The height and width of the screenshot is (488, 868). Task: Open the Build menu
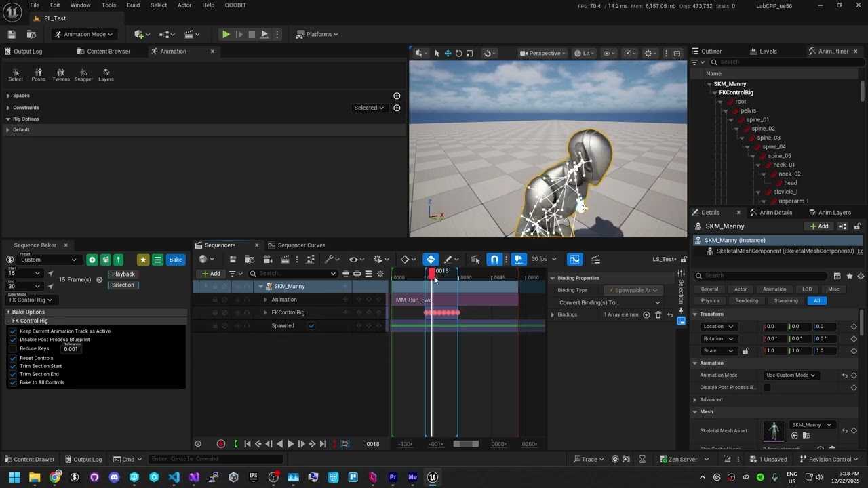click(x=133, y=5)
